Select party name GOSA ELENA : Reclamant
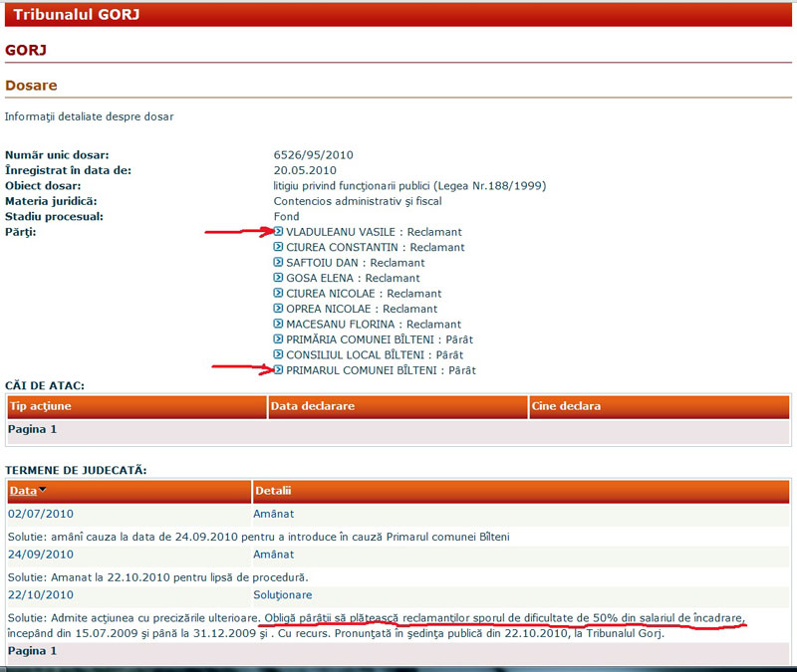This screenshot has width=797, height=672. 353,278
